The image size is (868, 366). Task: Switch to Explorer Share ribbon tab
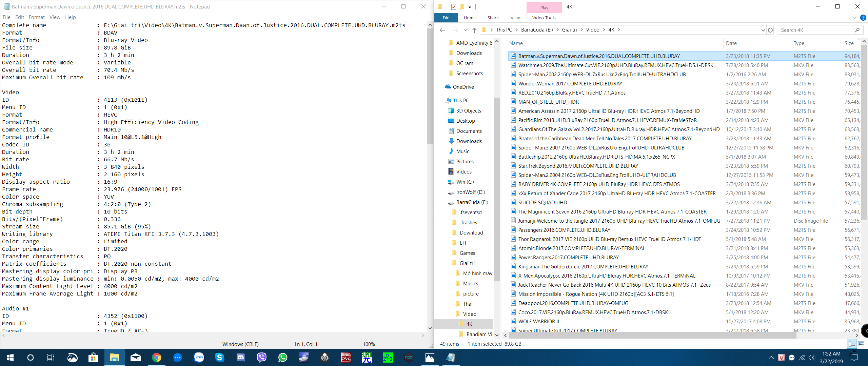click(x=493, y=18)
